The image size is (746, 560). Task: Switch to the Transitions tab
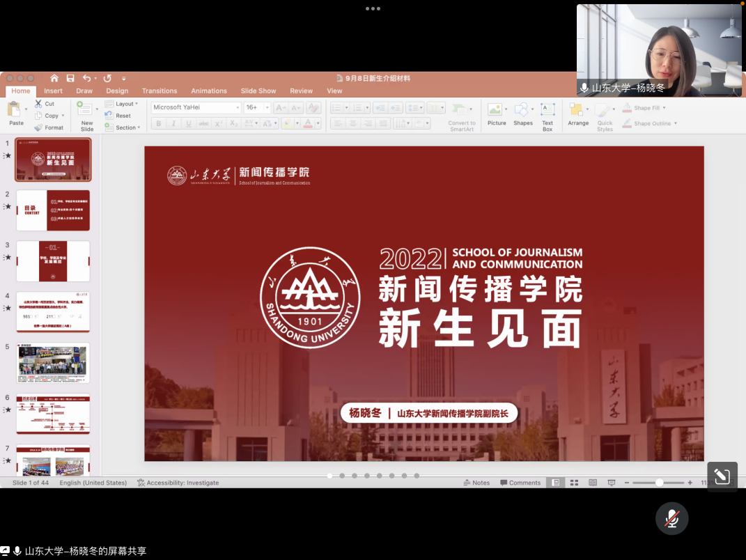(x=160, y=91)
